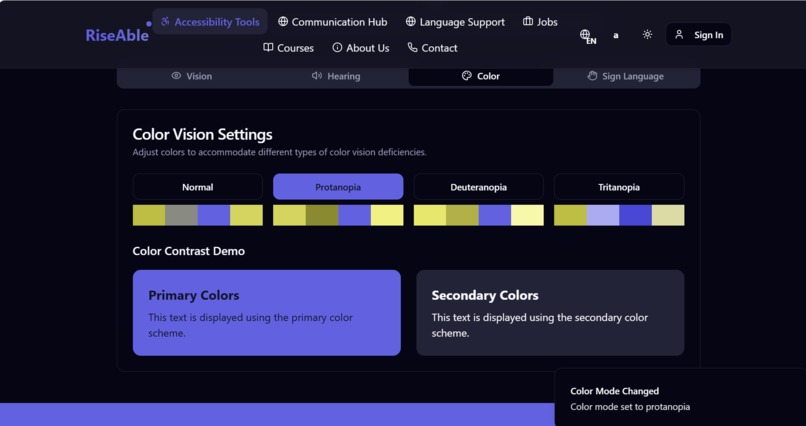Screen dimensions: 806x426
Task: Switch to the Hearing tab
Action: tap(336, 76)
